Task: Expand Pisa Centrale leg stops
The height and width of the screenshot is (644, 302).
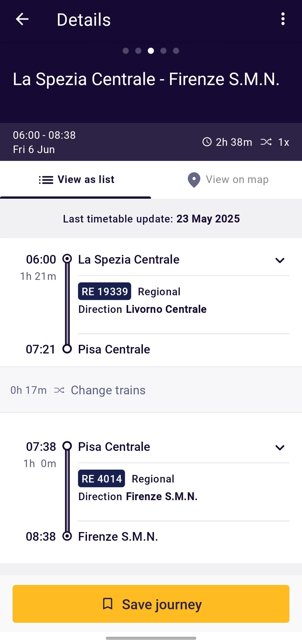Action: click(280, 448)
